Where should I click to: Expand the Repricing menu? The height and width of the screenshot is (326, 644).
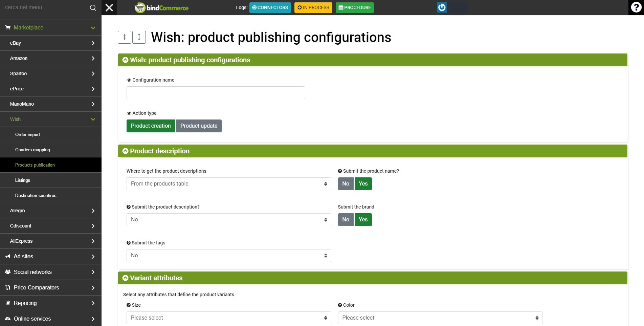pyautogui.click(x=51, y=303)
